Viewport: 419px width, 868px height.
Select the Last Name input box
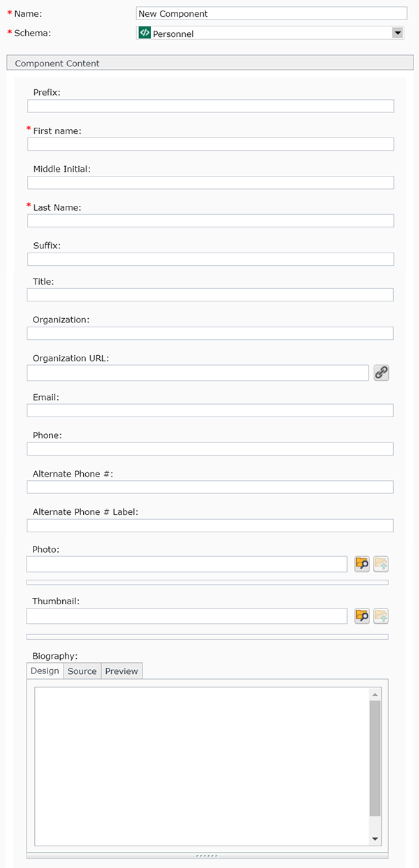point(210,221)
